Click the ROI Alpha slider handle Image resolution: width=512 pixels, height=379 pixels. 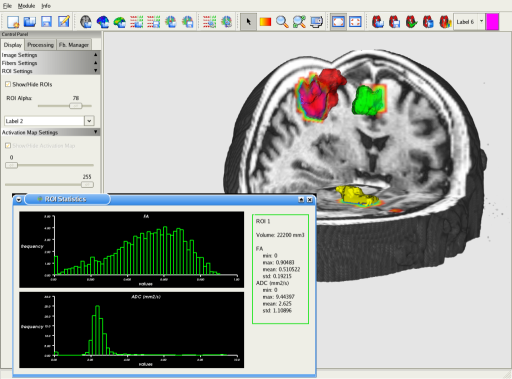pyautogui.click(x=75, y=106)
